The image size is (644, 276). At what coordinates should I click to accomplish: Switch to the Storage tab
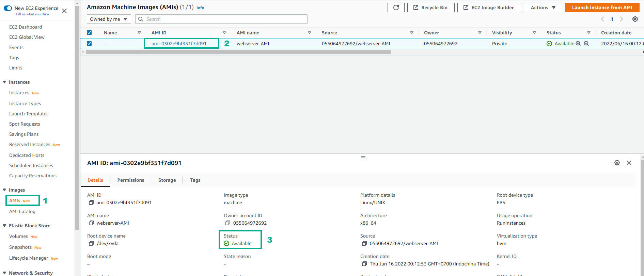[167, 180]
